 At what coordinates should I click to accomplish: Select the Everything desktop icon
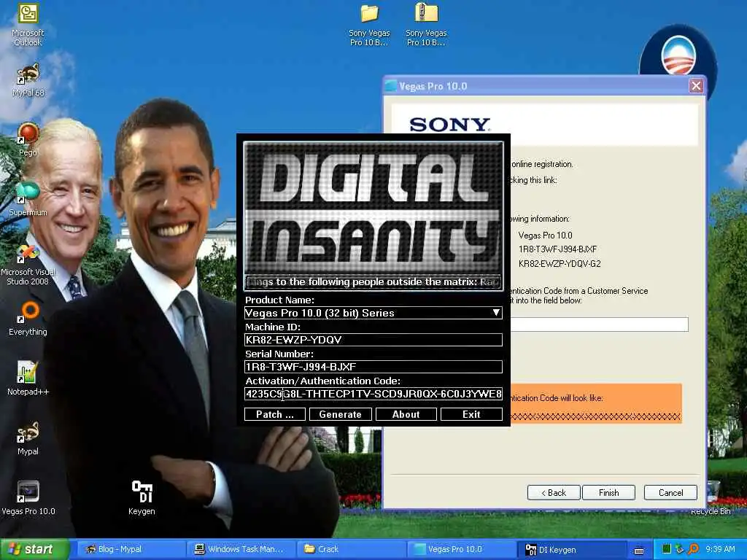(28, 318)
